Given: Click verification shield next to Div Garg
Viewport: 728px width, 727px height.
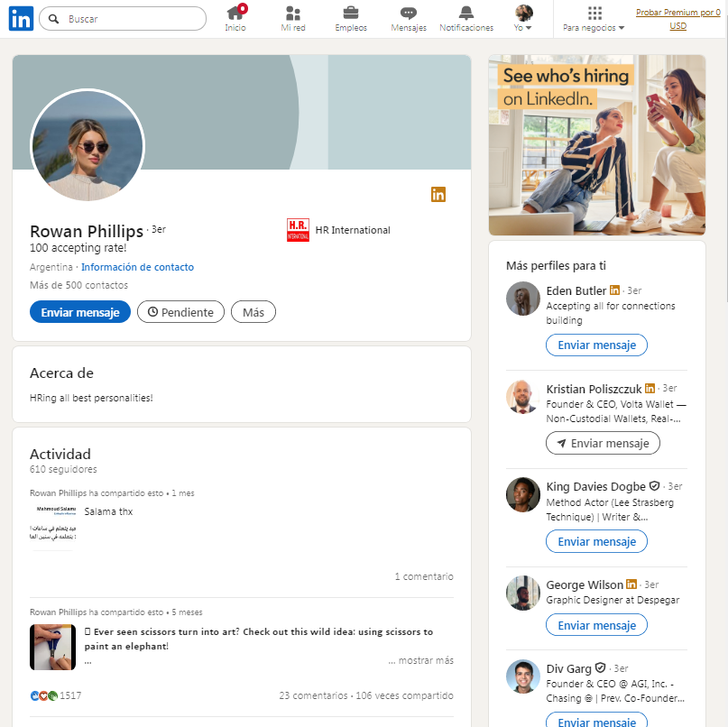Looking at the screenshot, I should coord(600,668).
